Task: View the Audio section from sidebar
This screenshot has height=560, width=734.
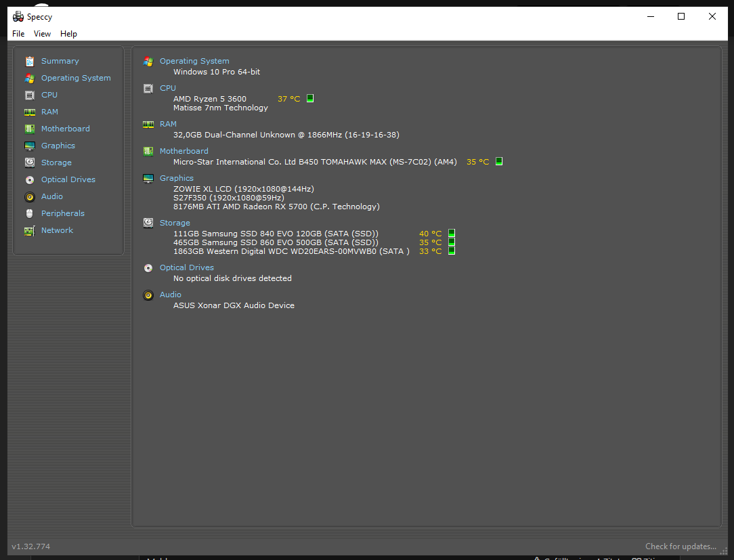Action: pyautogui.click(x=52, y=196)
